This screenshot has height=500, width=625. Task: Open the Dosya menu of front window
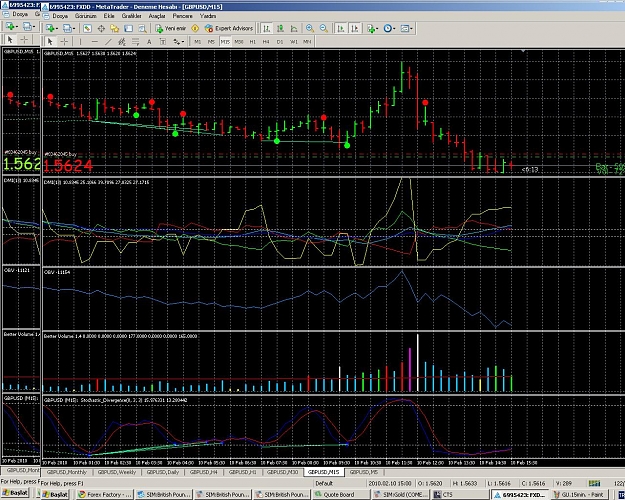point(60,16)
